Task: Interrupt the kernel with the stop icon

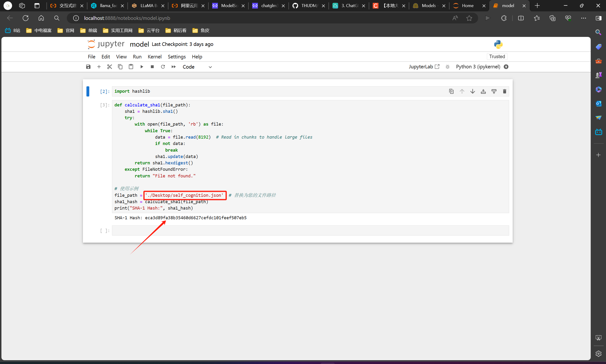Action: [x=152, y=67]
